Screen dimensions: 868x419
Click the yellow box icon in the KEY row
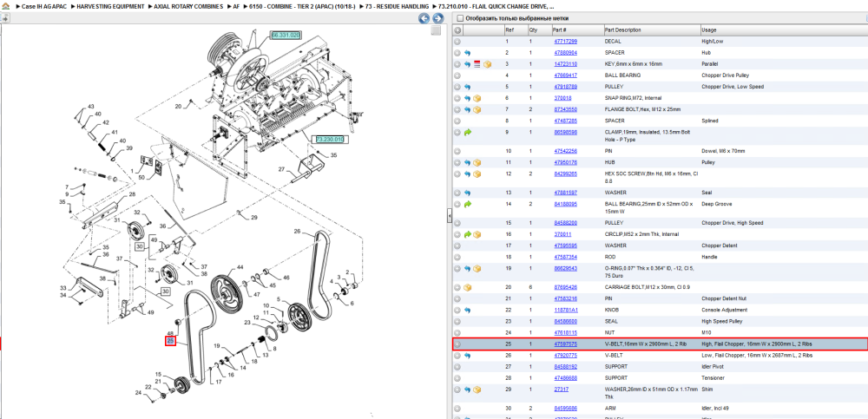click(487, 64)
